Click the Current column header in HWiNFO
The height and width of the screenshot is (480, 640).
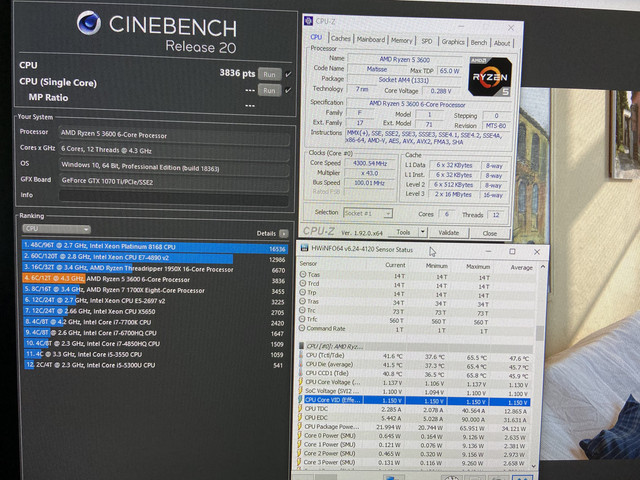396,265
